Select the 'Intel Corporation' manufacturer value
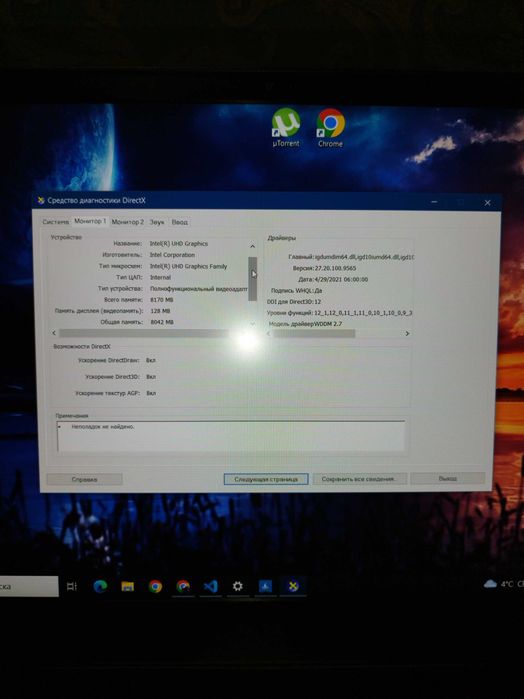 pyautogui.click(x=172, y=255)
